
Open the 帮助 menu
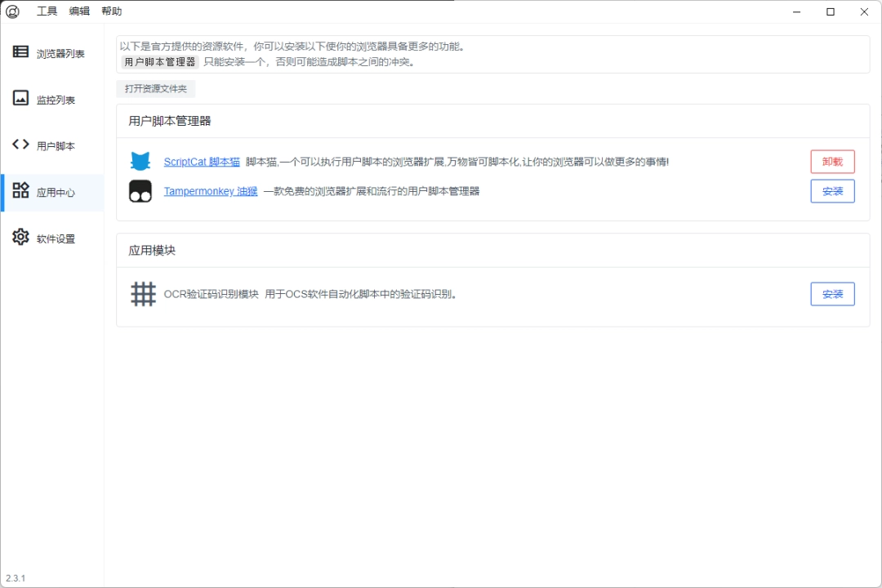coord(111,11)
